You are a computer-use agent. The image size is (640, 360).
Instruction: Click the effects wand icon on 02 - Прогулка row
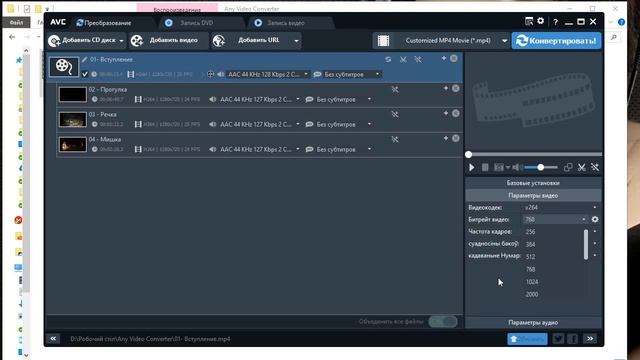tap(395, 89)
